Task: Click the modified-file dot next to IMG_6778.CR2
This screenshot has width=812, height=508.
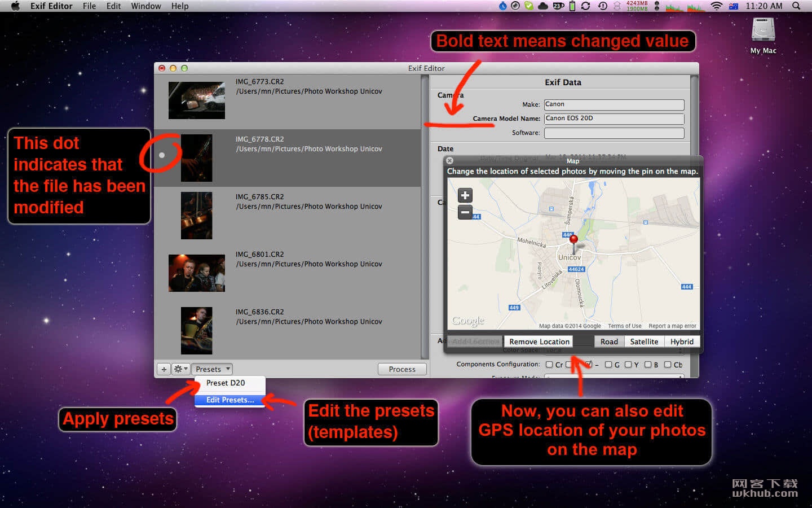Action: click(x=162, y=155)
